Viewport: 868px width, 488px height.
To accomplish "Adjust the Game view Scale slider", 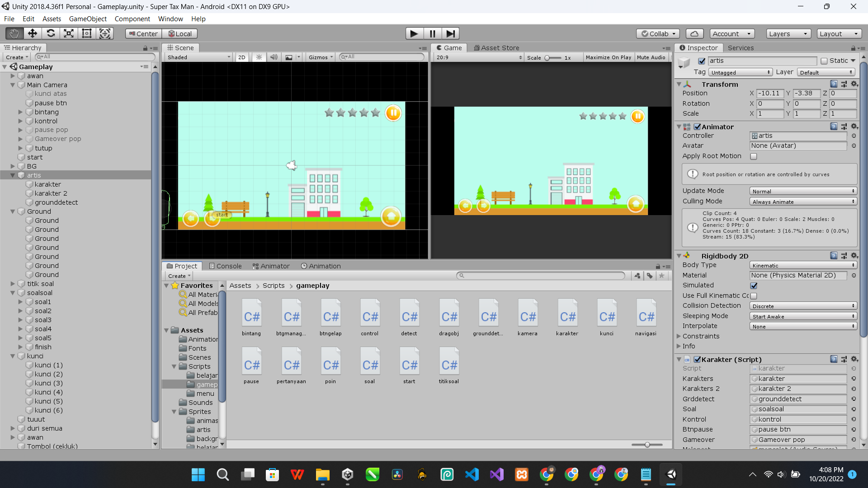I will pyautogui.click(x=552, y=58).
